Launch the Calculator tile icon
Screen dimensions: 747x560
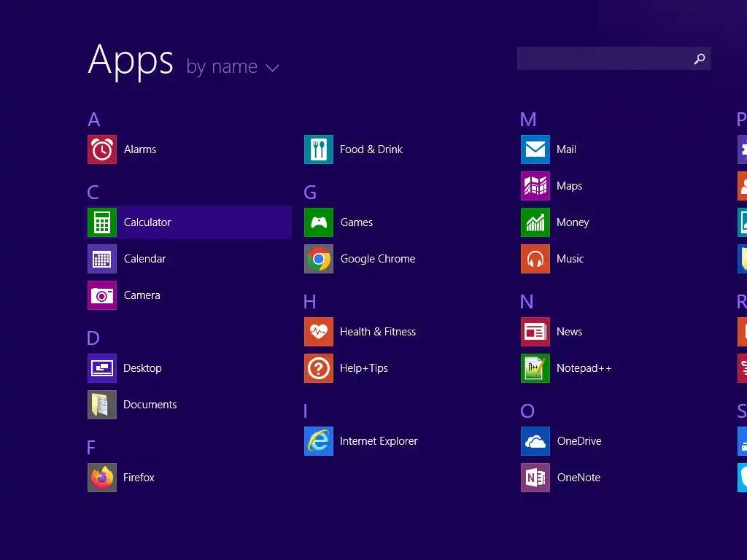[102, 222]
